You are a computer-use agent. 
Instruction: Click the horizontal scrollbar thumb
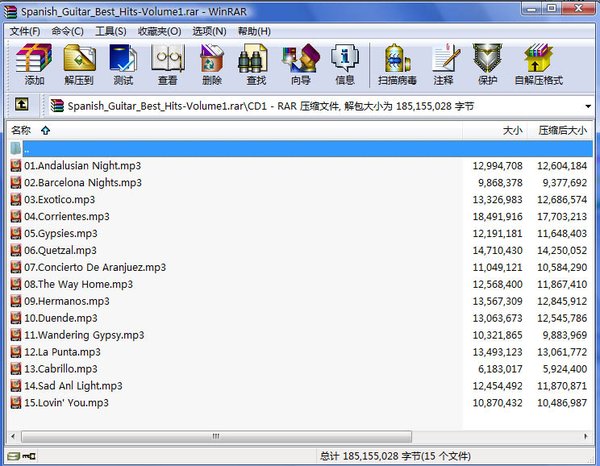click(217, 437)
